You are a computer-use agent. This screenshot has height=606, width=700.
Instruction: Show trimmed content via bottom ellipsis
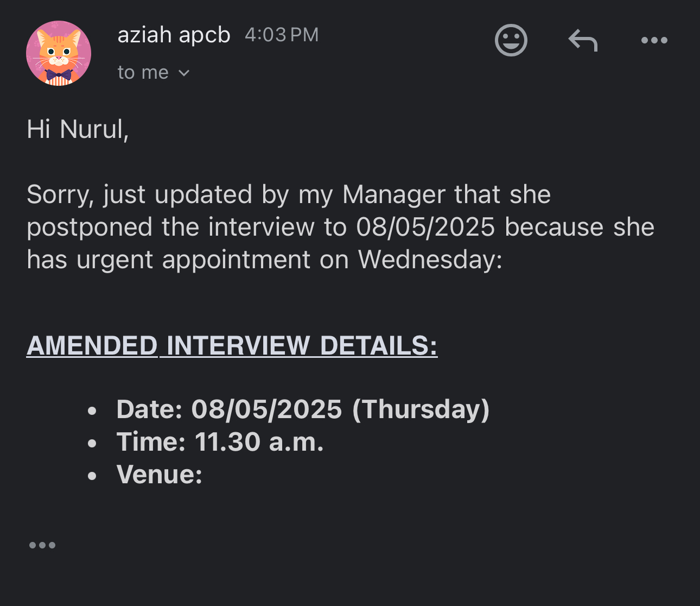(42, 545)
